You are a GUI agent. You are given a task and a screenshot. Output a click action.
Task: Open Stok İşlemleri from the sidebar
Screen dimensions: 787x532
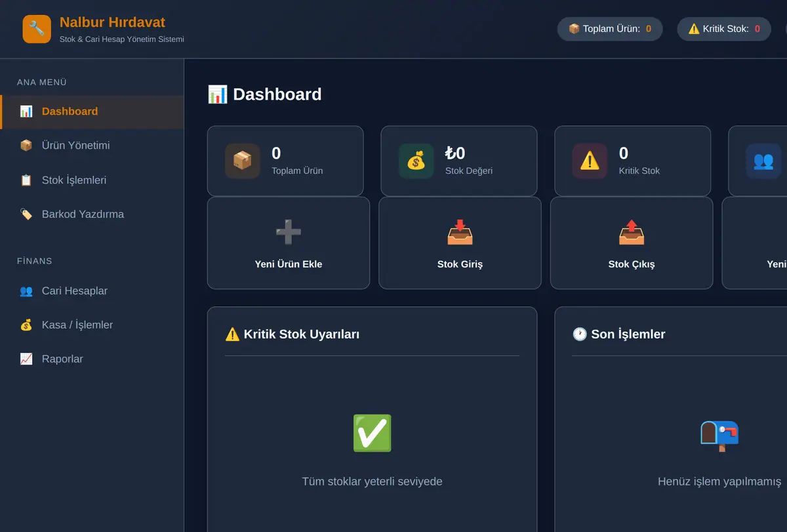pos(92,180)
